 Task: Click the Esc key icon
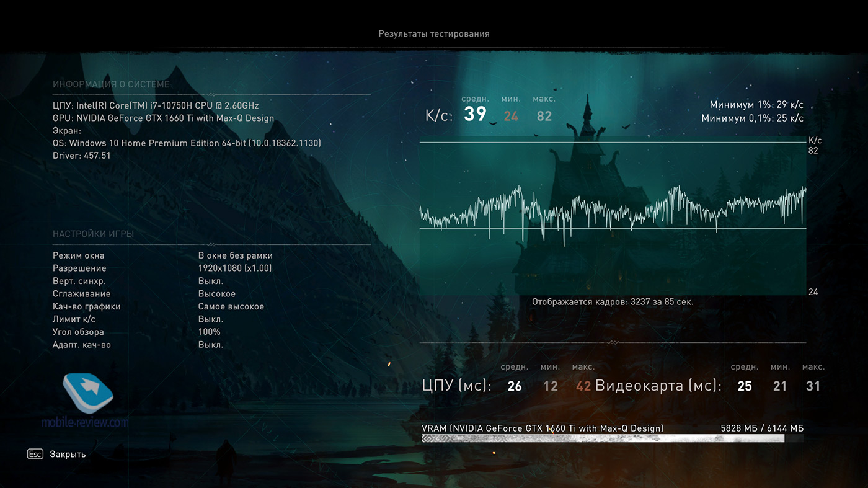35,454
